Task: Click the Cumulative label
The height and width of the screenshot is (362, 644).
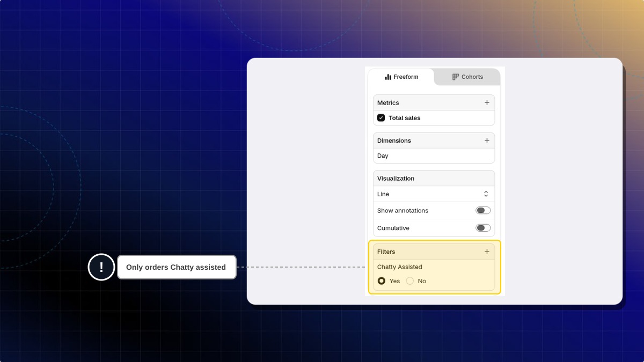Action: 393,228
